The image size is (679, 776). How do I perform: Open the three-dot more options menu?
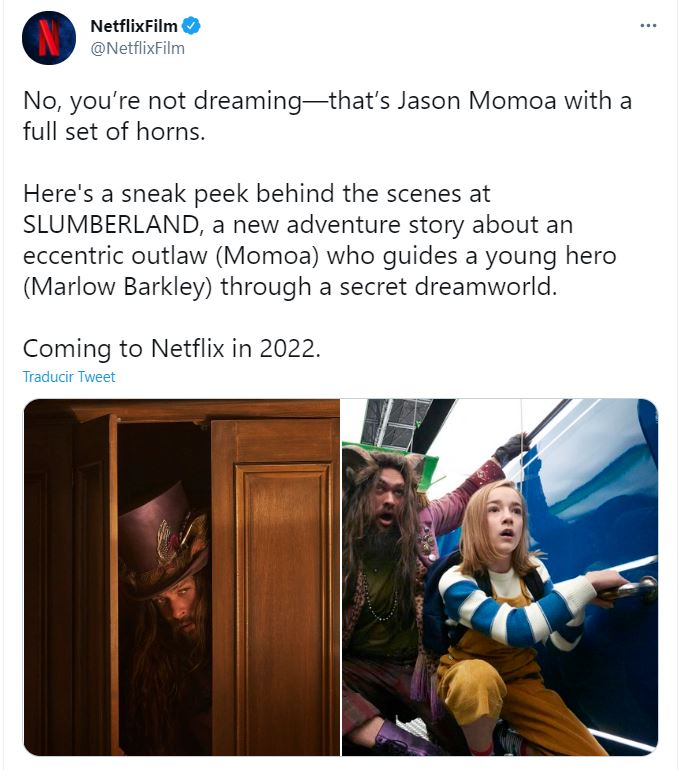(648, 25)
